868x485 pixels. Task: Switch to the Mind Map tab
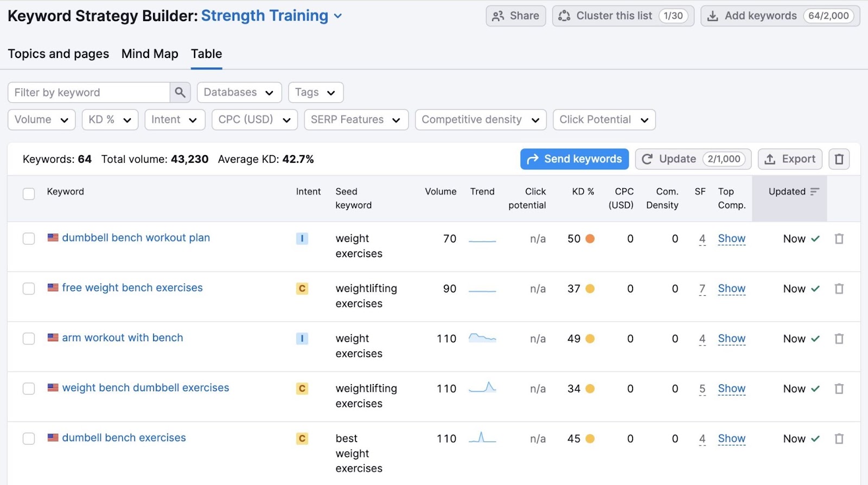pyautogui.click(x=150, y=54)
